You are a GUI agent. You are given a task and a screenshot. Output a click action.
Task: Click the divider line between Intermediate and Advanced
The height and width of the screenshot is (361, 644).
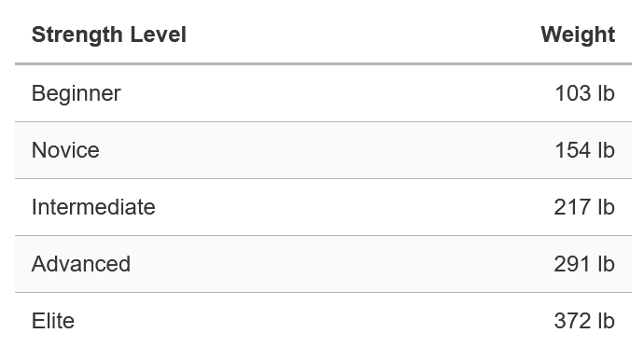click(x=323, y=236)
